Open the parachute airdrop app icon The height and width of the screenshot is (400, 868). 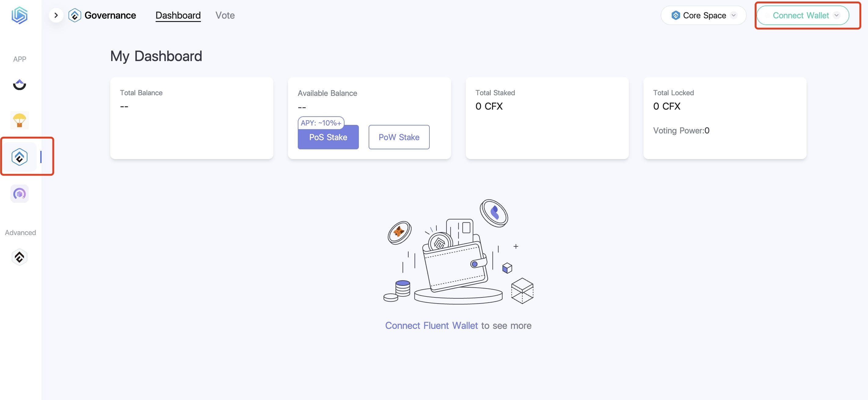pyautogui.click(x=20, y=120)
